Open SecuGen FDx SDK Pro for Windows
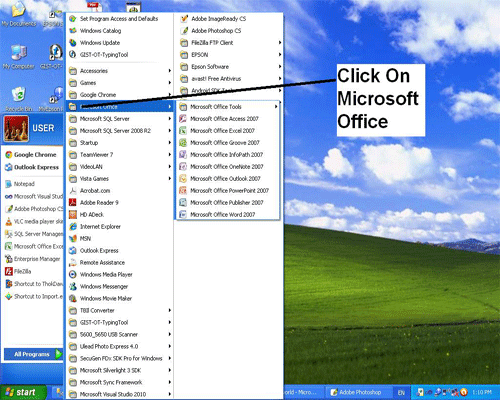500x400 pixels. point(119,358)
